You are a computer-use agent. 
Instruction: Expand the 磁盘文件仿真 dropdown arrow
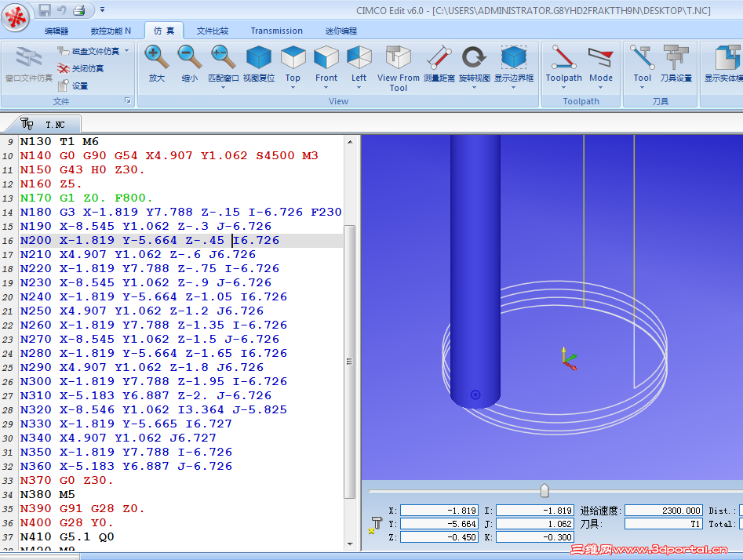126,51
